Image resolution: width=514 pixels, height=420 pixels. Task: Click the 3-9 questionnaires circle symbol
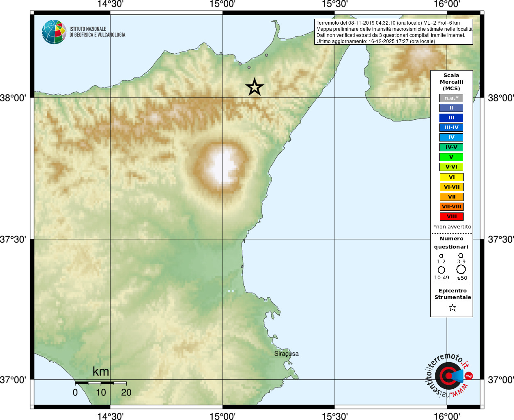click(x=461, y=256)
